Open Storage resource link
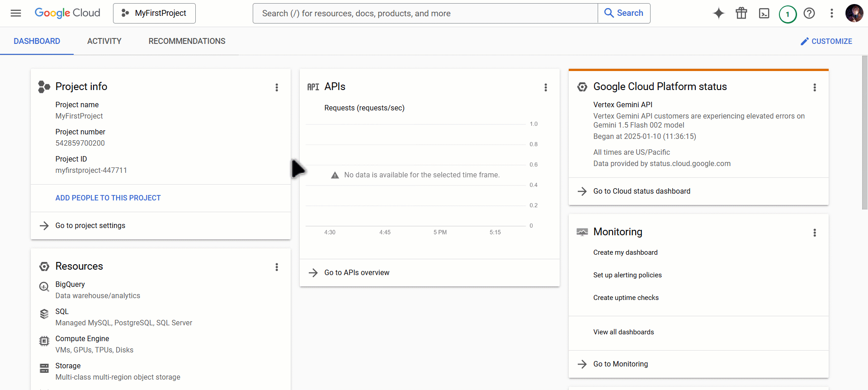This screenshot has height=390, width=868. tap(68, 366)
